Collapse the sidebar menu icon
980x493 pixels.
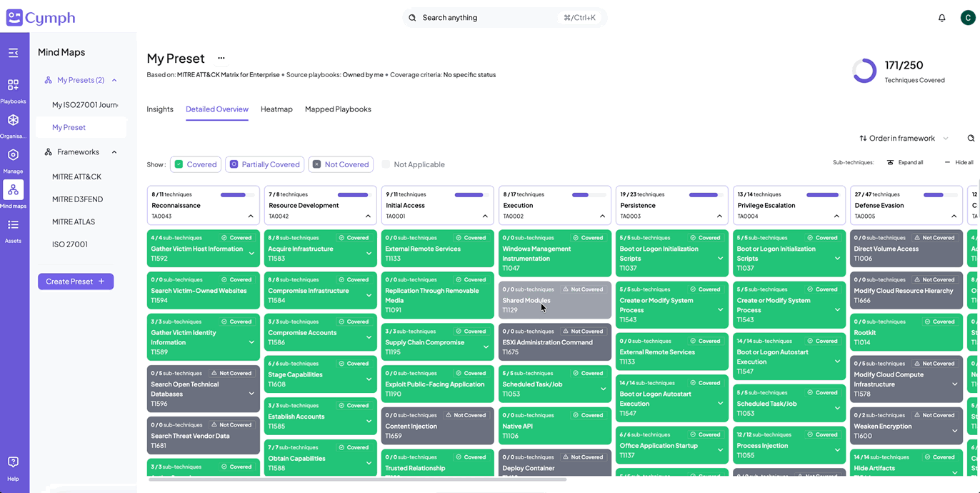pos(13,53)
